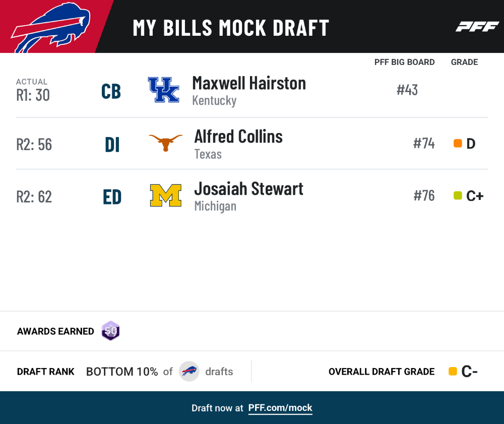The height and width of the screenshot is (424, 504).
Task: Click the CB position label
Action: 111,91
